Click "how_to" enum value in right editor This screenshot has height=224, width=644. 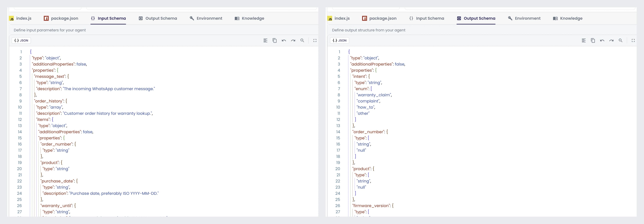pos(365,107)
